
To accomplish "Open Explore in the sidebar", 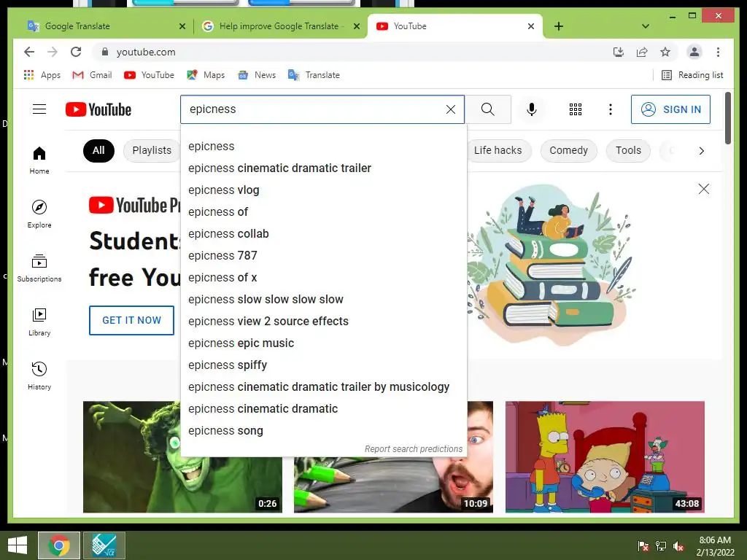I will tap(39, 214).
